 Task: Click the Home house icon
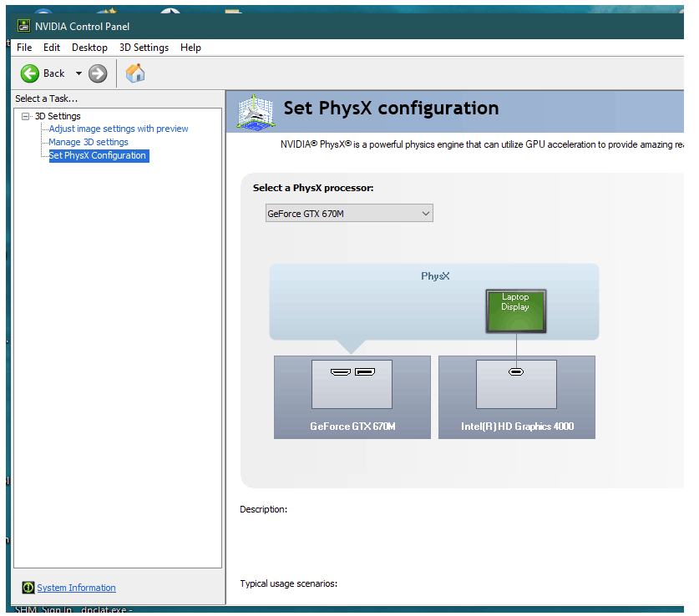pyautogui.click(x=135, y=73)
